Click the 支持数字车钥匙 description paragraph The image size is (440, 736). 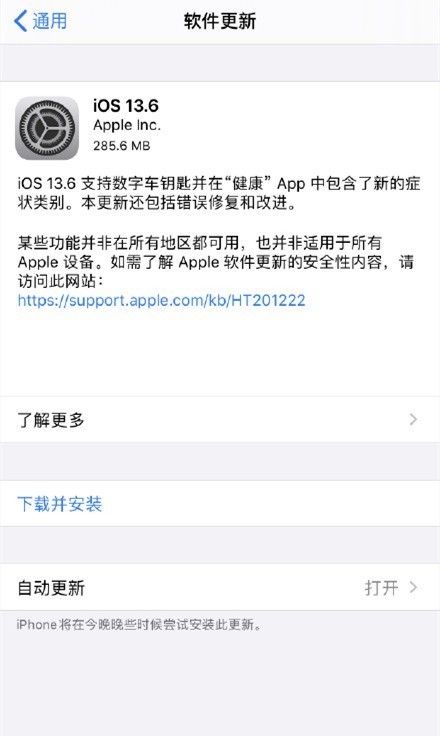click(x=219, y=193)
